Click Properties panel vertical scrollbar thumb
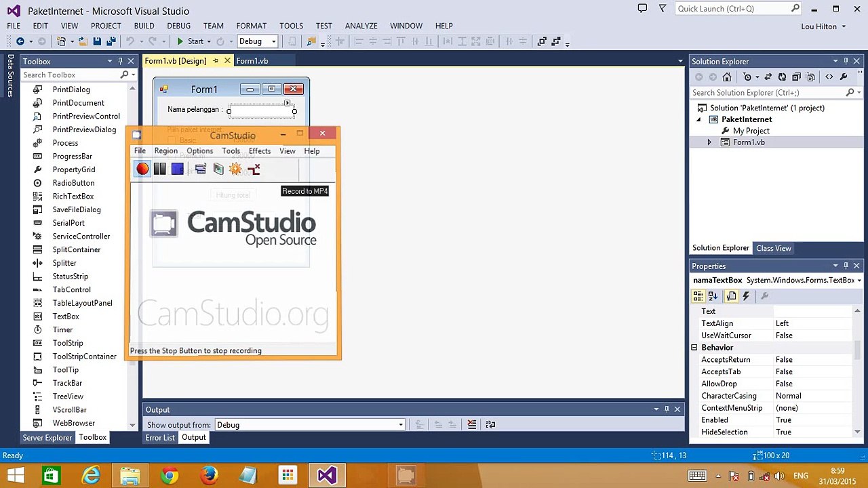Viewport: 868px width, 488px height. [858, 349]
